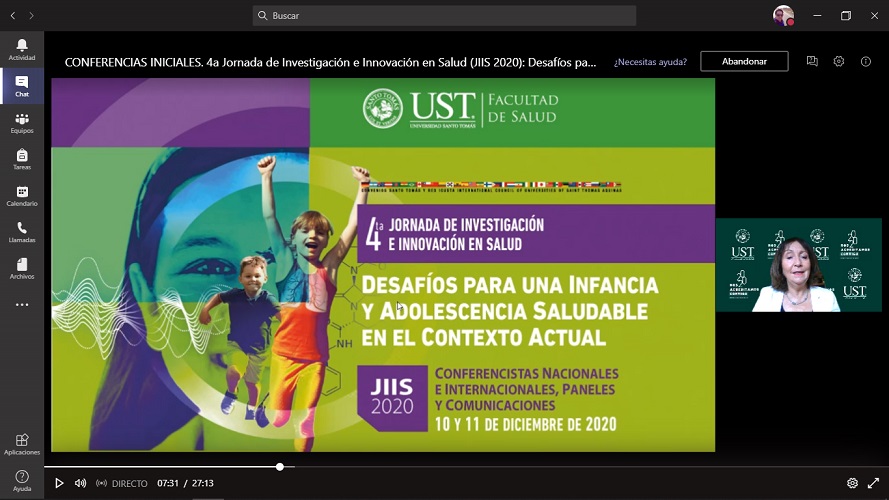This screenshot has width=889, height=500.
Task: Show event information icon
Action: click(x=865, y=61)
